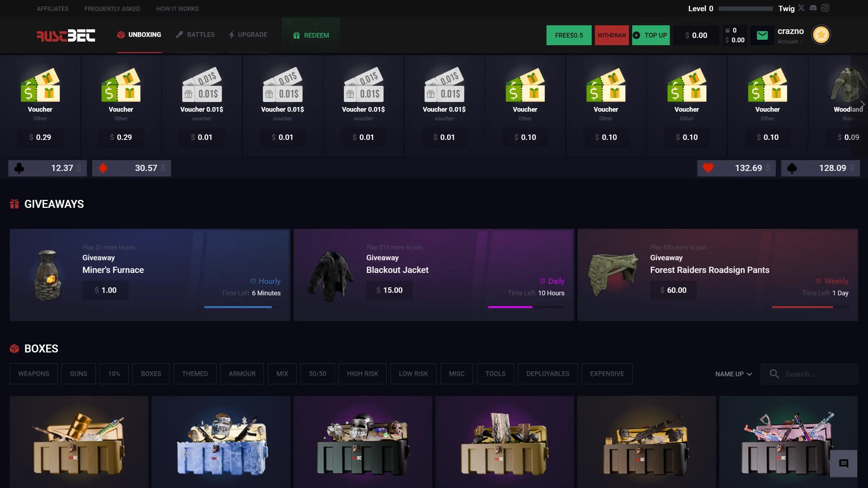Open the Affiliates link
The image size is (868, 488).
[x=52, y=9]
